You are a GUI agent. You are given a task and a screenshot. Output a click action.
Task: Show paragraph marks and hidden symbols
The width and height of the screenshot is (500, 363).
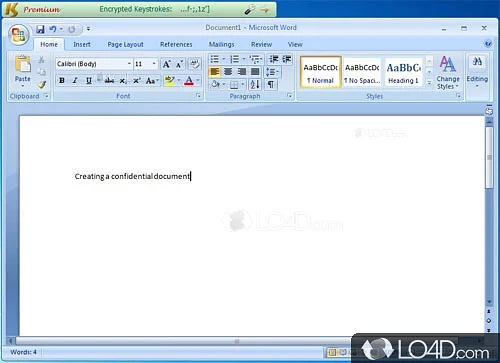click(271, 85)
